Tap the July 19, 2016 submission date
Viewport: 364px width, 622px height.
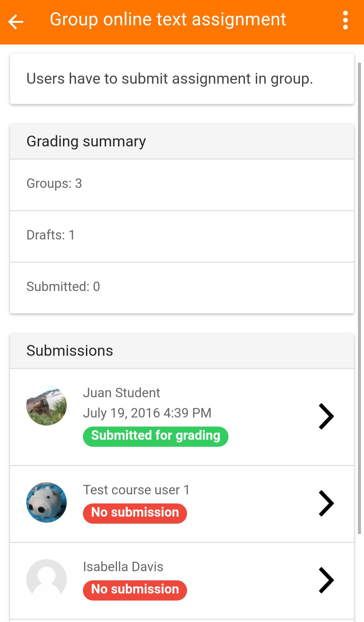click(147, 413)
